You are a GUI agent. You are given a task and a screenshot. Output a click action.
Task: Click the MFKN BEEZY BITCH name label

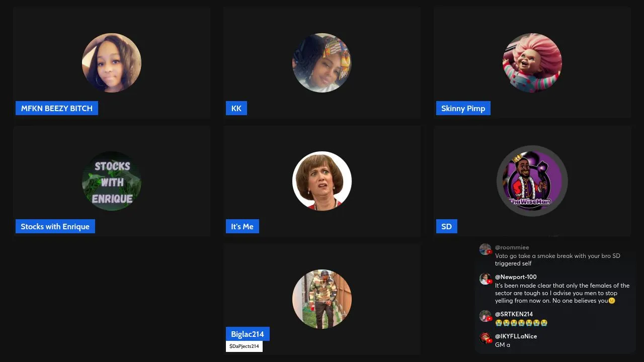(x=57, y=108)
